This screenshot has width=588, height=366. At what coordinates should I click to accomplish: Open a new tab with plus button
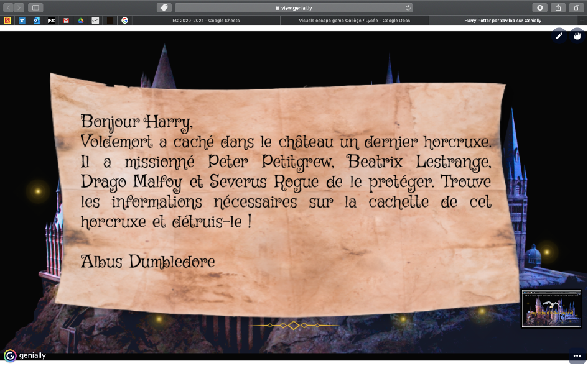click(x=582, y=21)
